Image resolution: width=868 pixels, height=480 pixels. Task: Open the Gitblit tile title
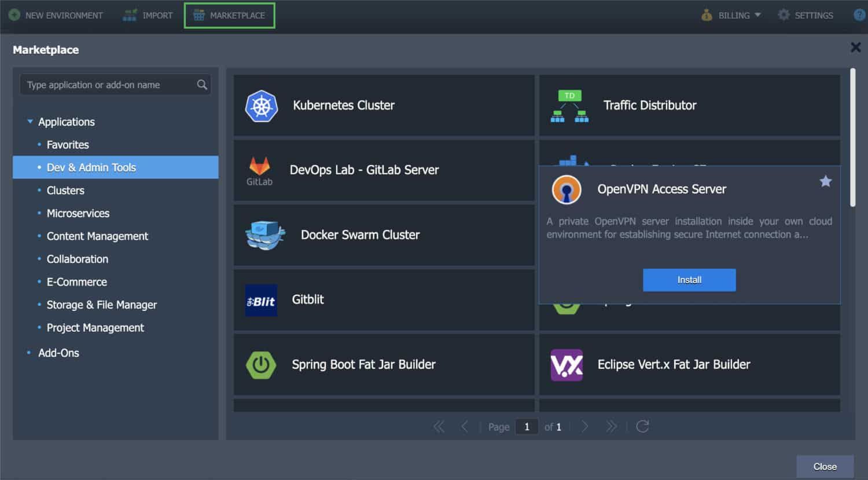(308, 299)
